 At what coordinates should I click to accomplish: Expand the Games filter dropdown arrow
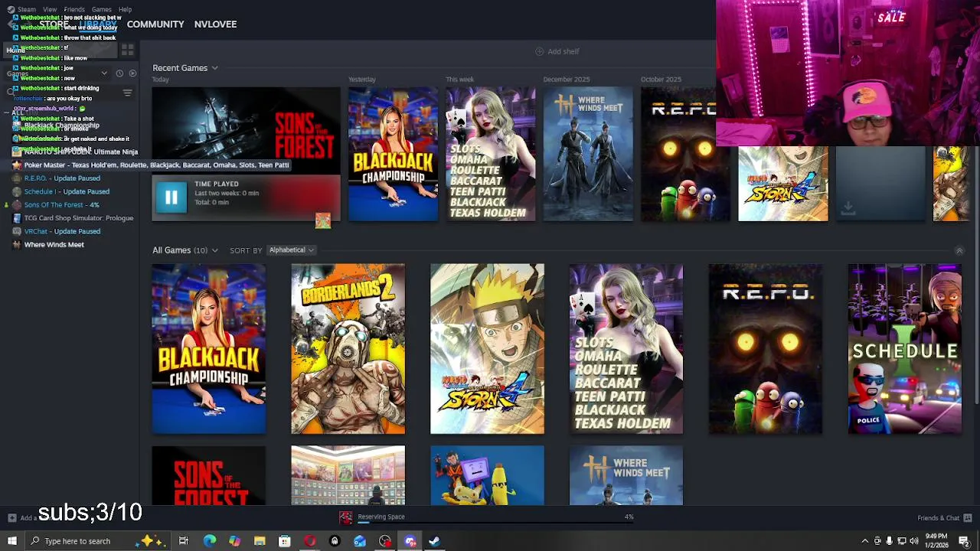click(104, 73)
